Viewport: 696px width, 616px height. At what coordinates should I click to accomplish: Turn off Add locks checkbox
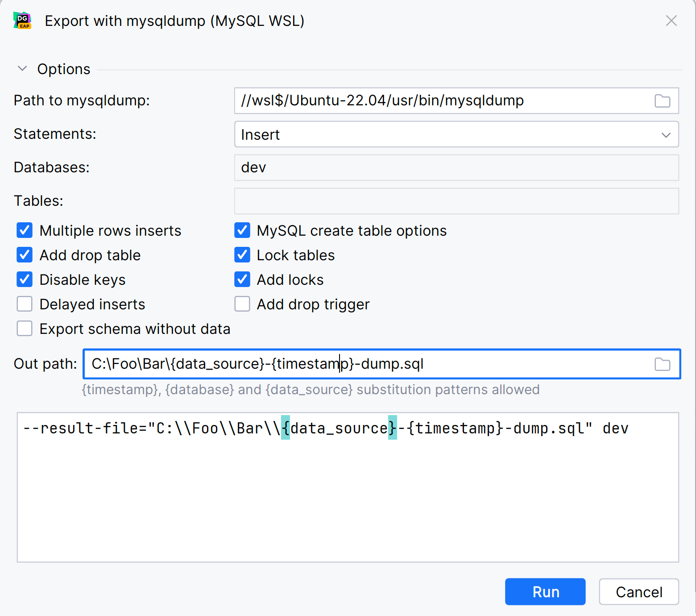coord(242,280)
